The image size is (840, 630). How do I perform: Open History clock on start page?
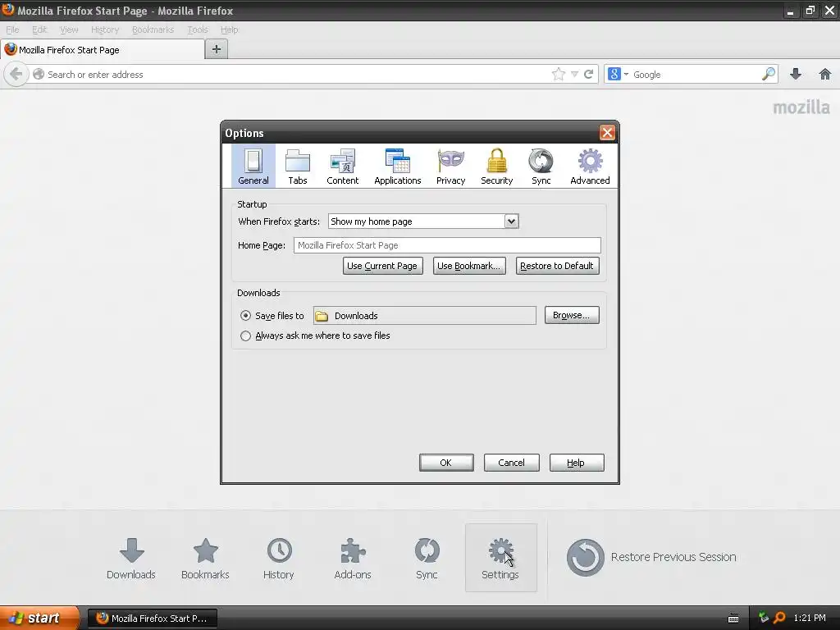click(x=279, y=558)
